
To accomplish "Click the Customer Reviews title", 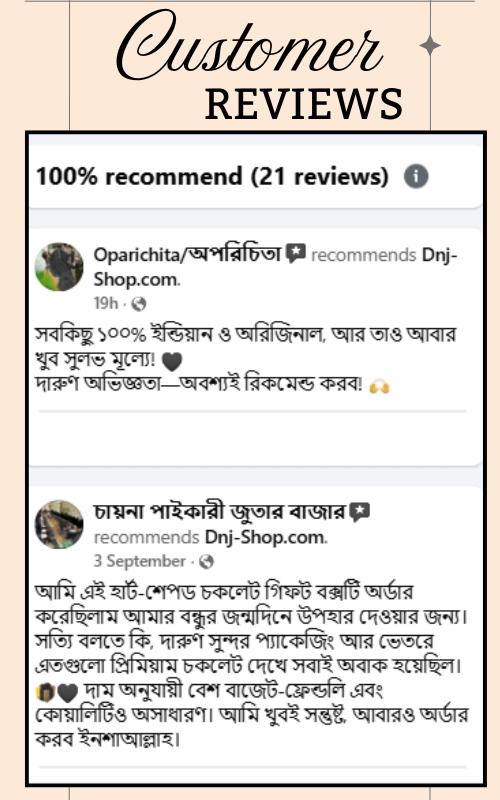I will point(260,66).
